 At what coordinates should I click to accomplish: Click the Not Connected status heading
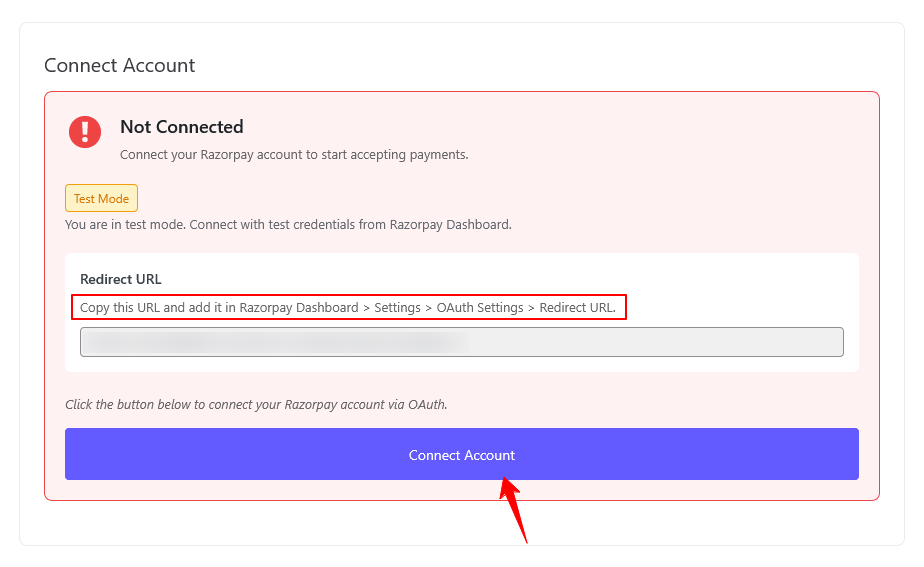(x=182, y=127)
